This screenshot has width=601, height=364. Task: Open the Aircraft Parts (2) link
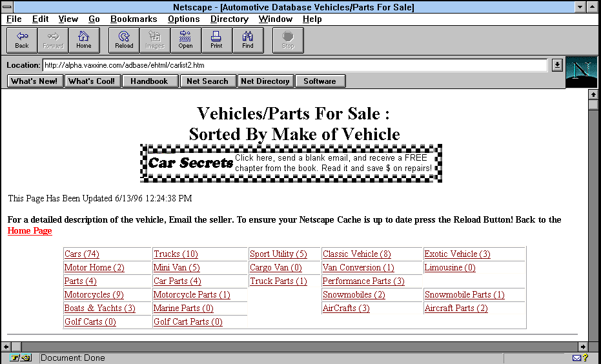pos(456,308)
